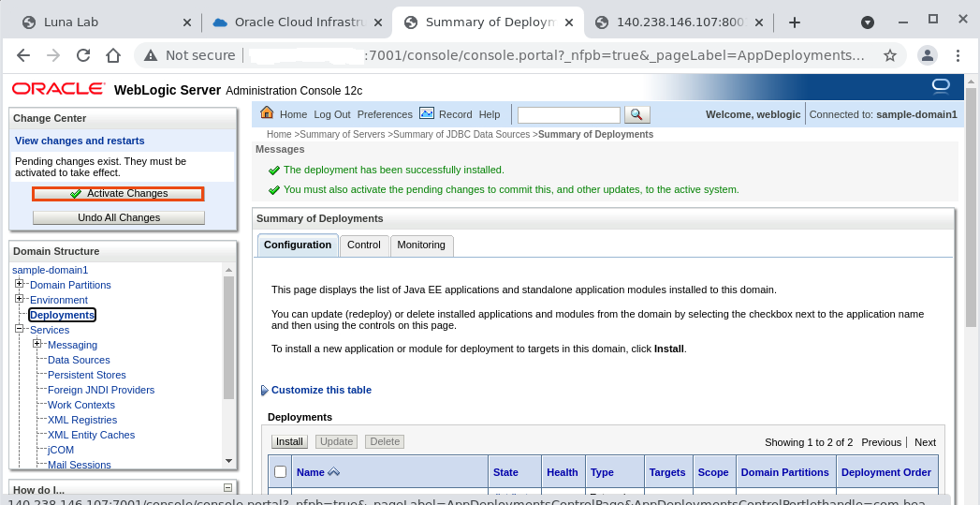Click the browser home icon
Image resolution: width=980 pixels, height=505 pixels.
[112, 55]
